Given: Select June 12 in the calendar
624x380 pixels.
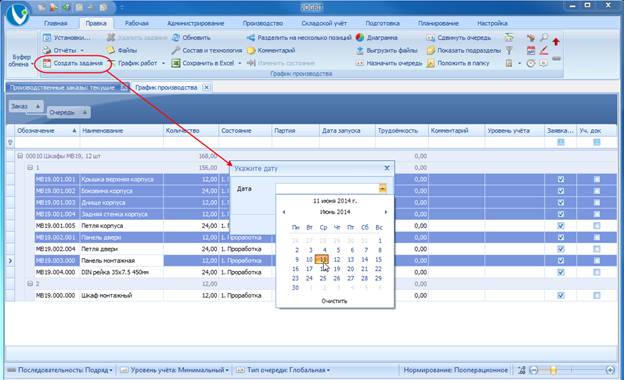Looking at the screenshot, I should 337,260.
